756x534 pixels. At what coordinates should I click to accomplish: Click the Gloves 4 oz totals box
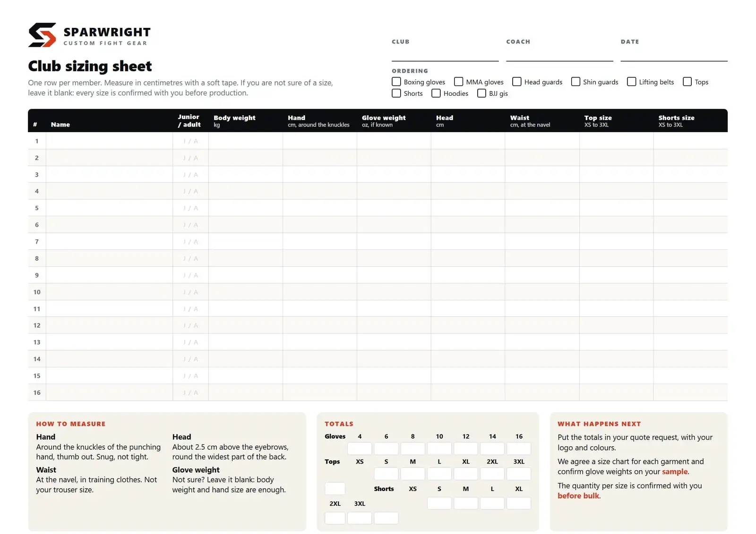pyautogui.click(x=360, y=449)
